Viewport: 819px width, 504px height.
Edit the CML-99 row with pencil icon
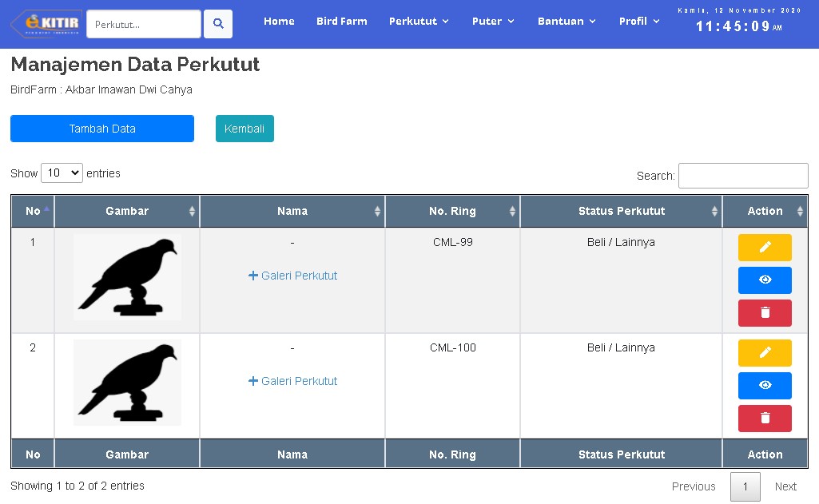pyautogui.click(x=765, y=248)
